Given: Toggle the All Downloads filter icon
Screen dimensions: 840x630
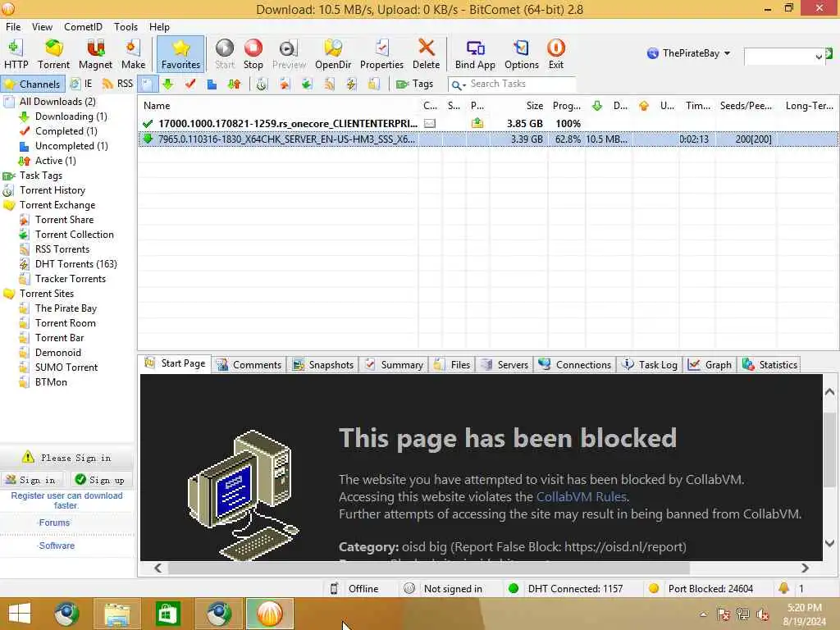Looking at the screenshot, I should pos(148,84).
